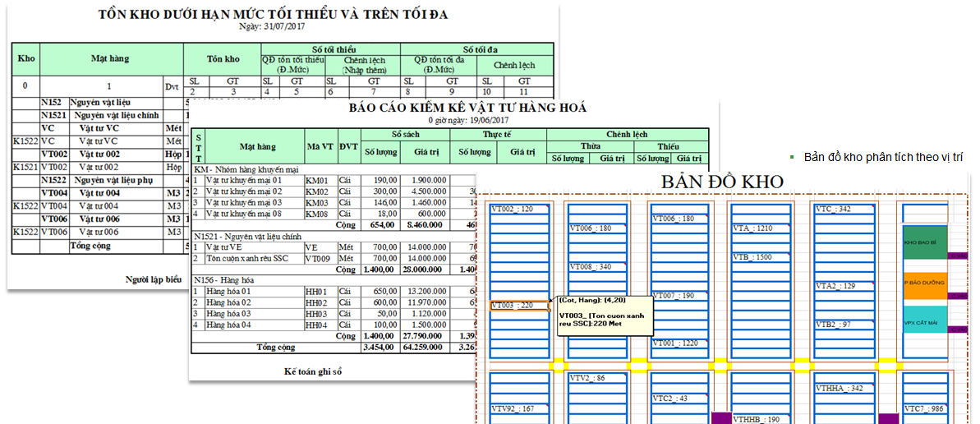980x424 pixels.
Task: Click the VTB2_: 97 storage cell
Action: coord(844,325)
